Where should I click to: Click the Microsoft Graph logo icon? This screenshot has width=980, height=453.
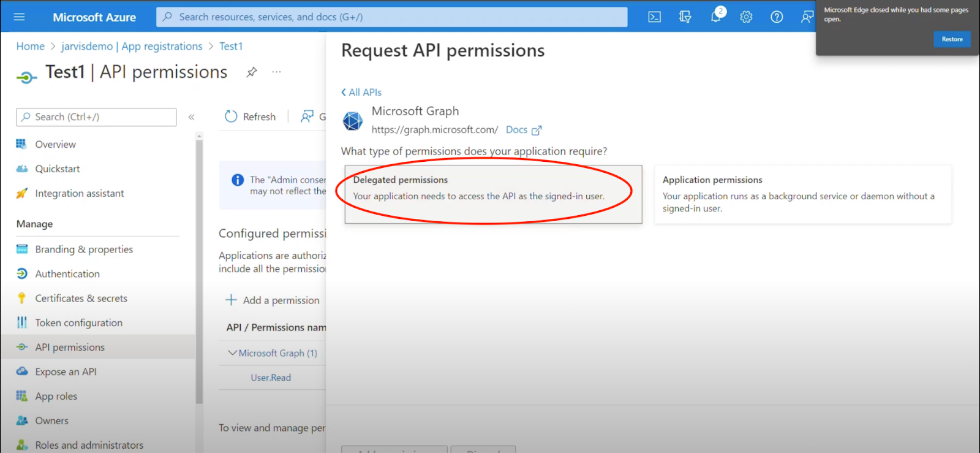pos(352,121)
